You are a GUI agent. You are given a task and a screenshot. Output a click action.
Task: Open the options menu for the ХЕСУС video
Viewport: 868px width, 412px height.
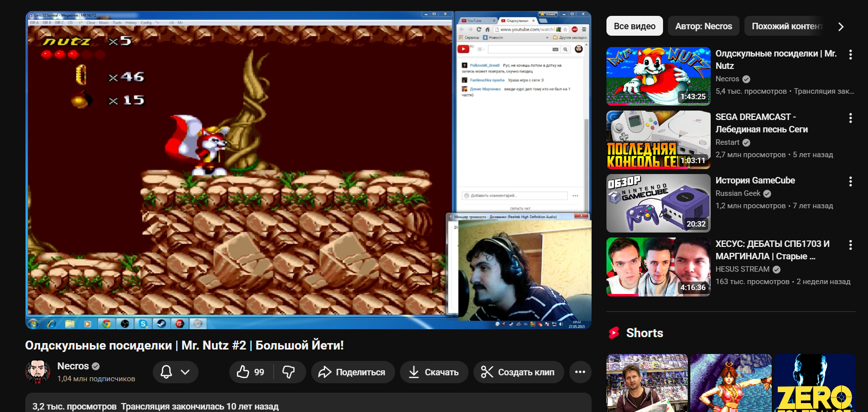tap(851, 245)
